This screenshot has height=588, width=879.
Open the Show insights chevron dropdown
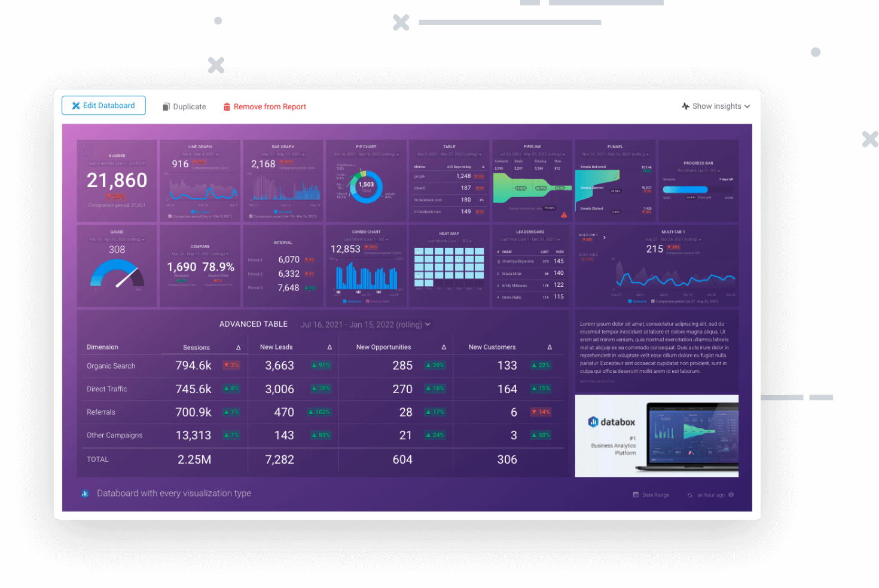[747, 106]
